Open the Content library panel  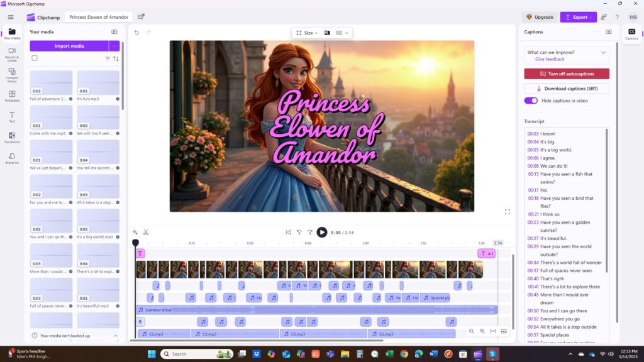click(12, 74)
